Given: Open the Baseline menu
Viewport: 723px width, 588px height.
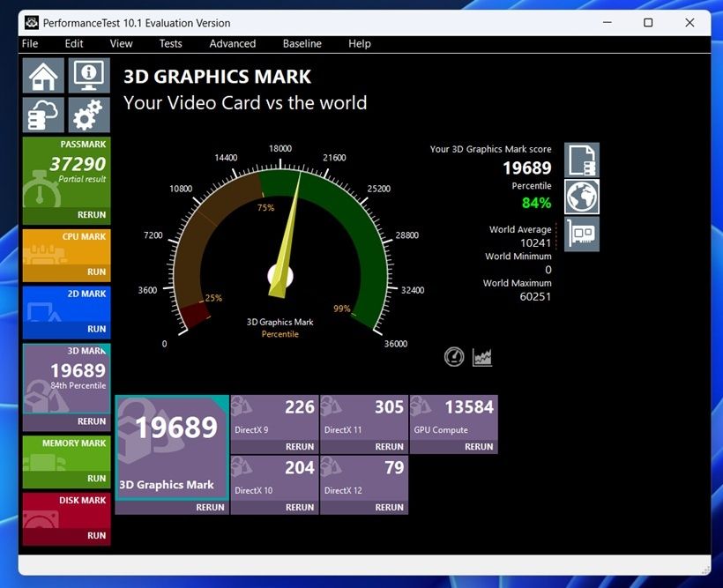Looking at the screenshot, I should tap(302, 44).
